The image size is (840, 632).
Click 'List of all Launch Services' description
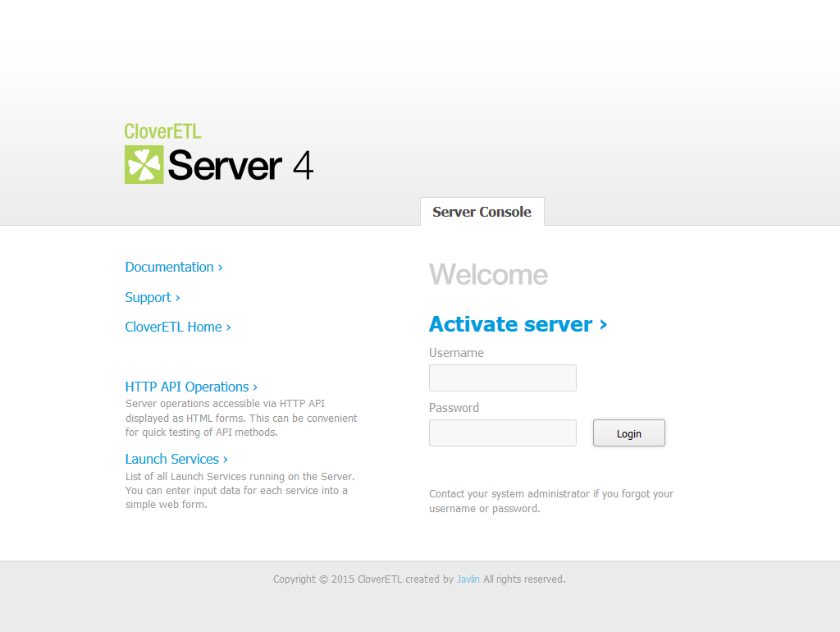pyautogui.click(x=240, y=491)
